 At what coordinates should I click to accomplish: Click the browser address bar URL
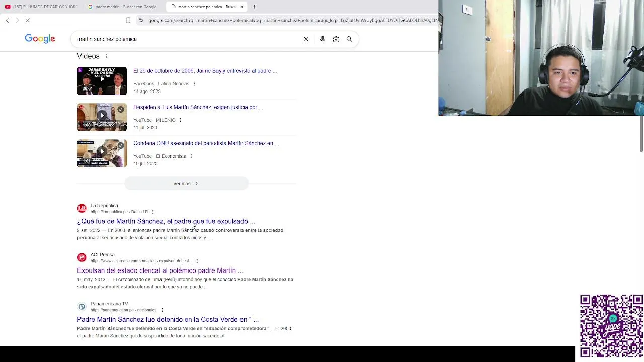pos(293,20)
